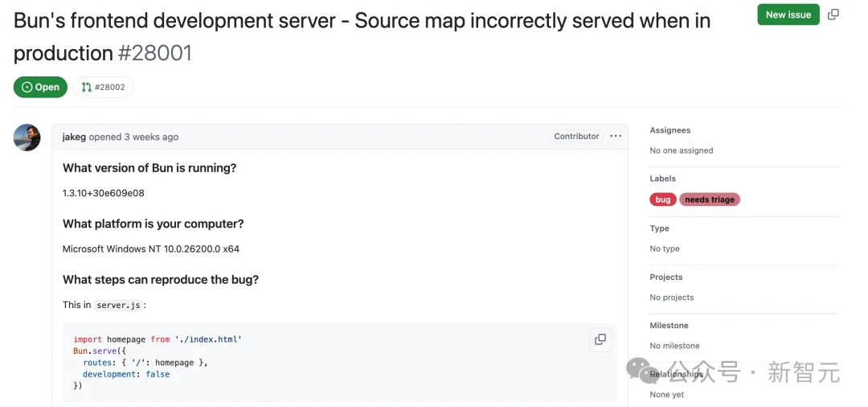The height and width of the screenshot is (407, 868).
Task: Copy the issue link using top-right copy icon
Action: 833,14
